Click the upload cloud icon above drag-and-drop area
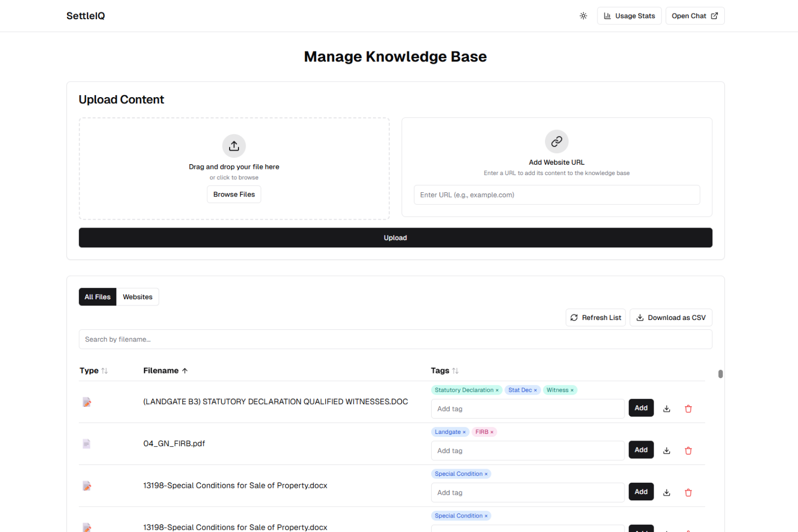798x532 pixels. tap(234, 146)
